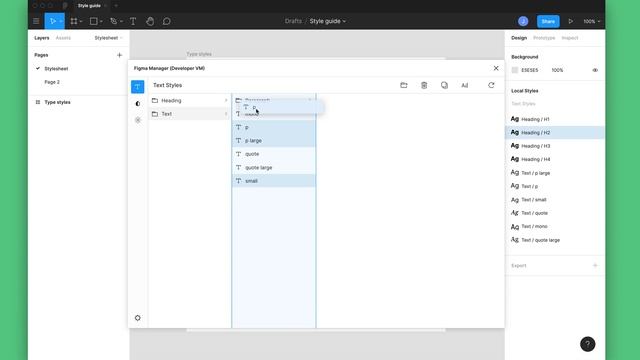Viewport: 640px width, 360px height.
Task: Select the Text folder in plugin
Action: (190, 114)
